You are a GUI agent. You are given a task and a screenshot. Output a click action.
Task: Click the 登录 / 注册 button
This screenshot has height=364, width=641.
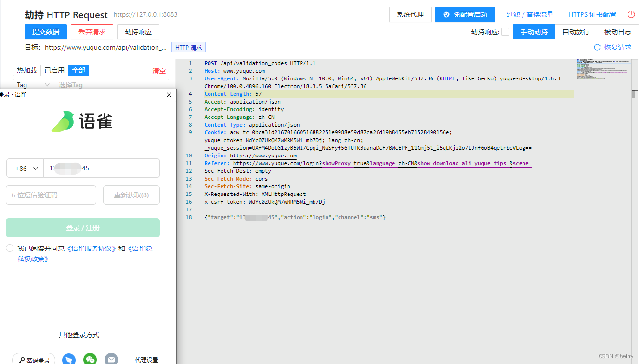pyautogui.click(x=83, y=228)
